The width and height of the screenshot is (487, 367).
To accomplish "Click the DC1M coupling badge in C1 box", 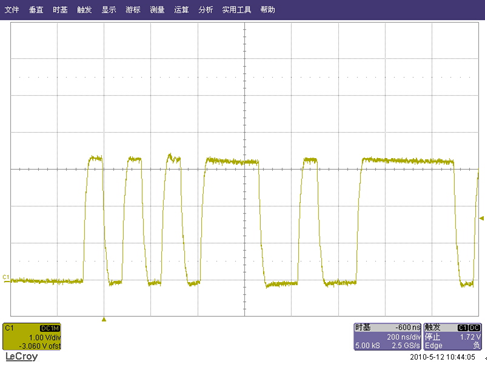I will [50, 328].
